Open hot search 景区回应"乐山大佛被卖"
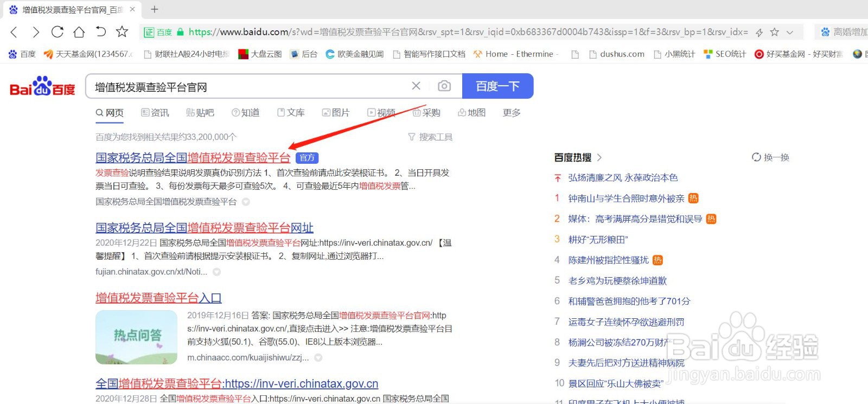This screenshot has width=868, height=404. click(x=616, y=384)
